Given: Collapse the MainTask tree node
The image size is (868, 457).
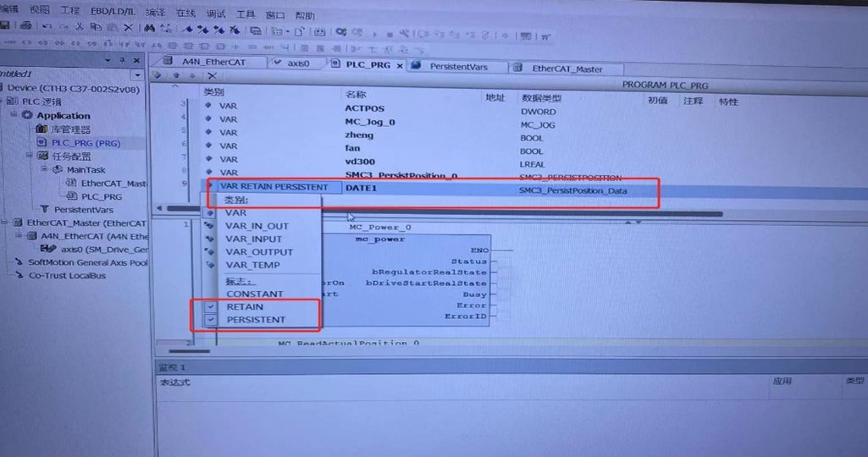Looking at the screenshot, I should click(x=44, y=169).
